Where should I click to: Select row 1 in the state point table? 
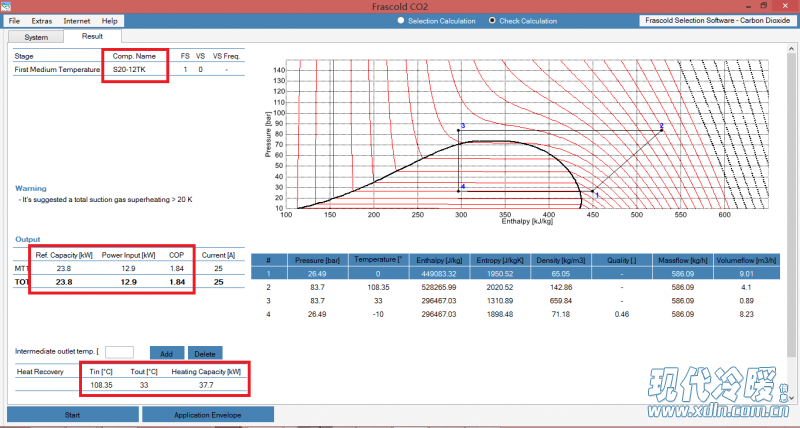coord(515,274)
